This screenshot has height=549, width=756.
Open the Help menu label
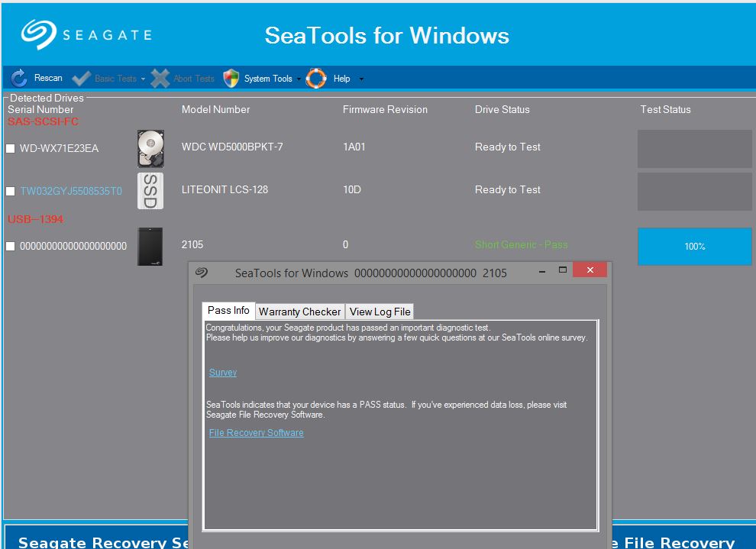tap(342, 79)
